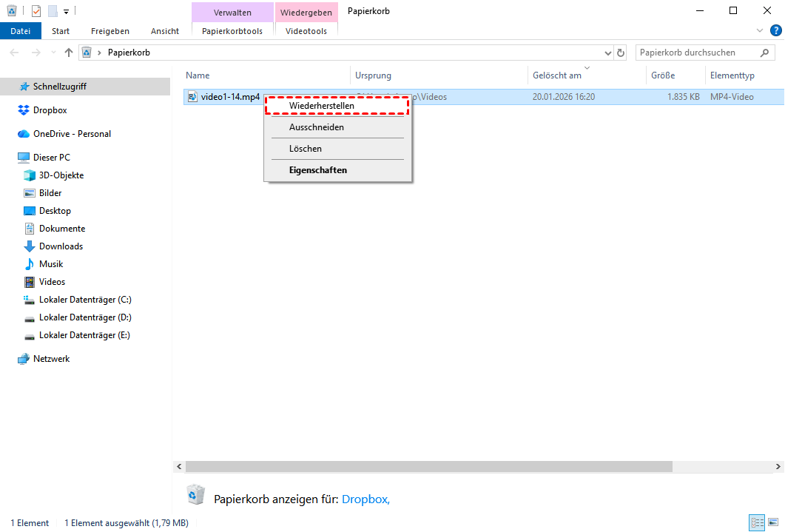785x532 pixels.
Task: Sort by the Größe column header
Action: (664, 75)
